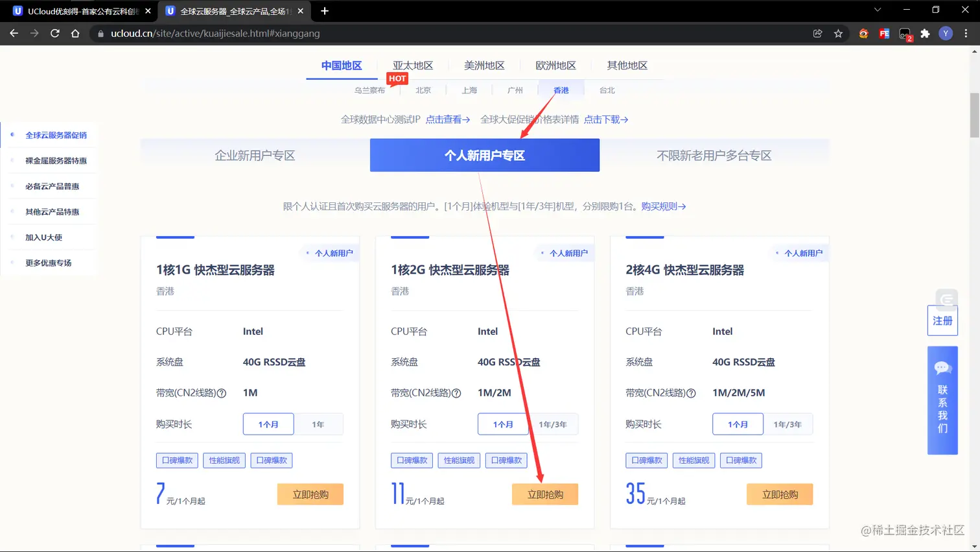Open a new browser tab

point(325,11)
